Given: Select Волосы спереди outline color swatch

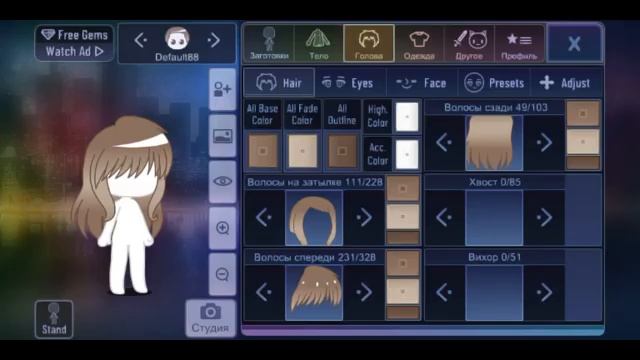Looking at the screenshot, I should [403, 312].
